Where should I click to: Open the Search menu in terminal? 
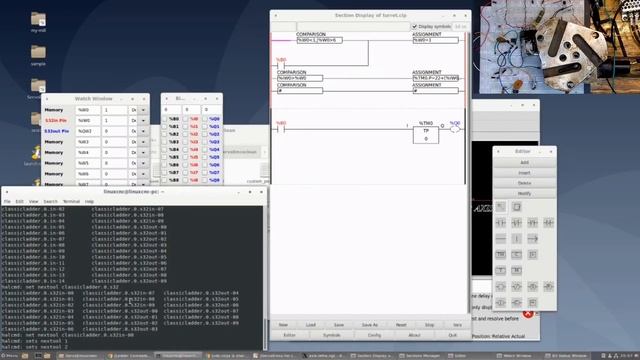(x=51, y=202)
